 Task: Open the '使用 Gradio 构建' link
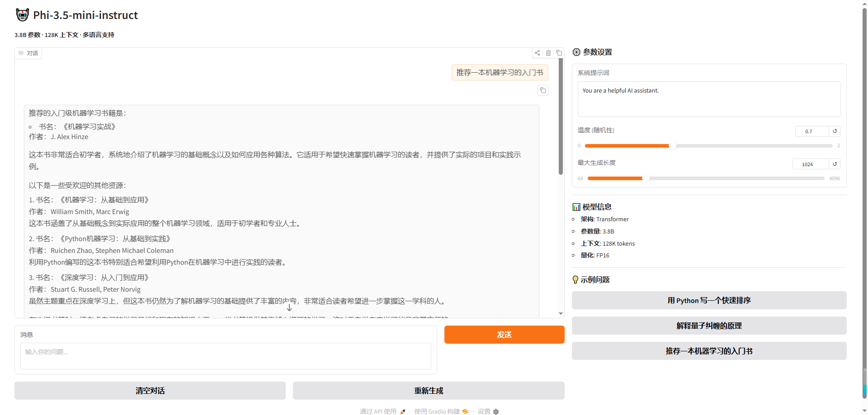441,411
